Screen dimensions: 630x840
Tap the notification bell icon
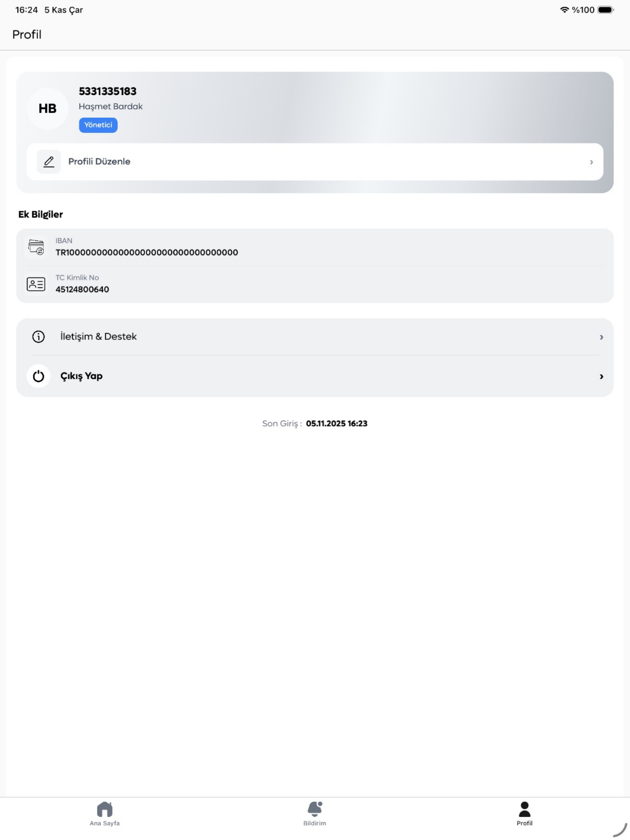click(315, 809)
